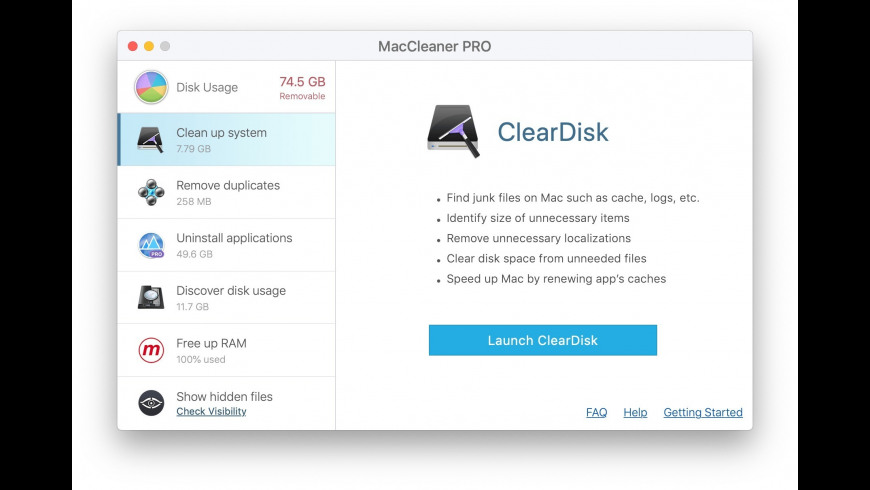Click the Remove duplicates icon

(x=151, y=192)
